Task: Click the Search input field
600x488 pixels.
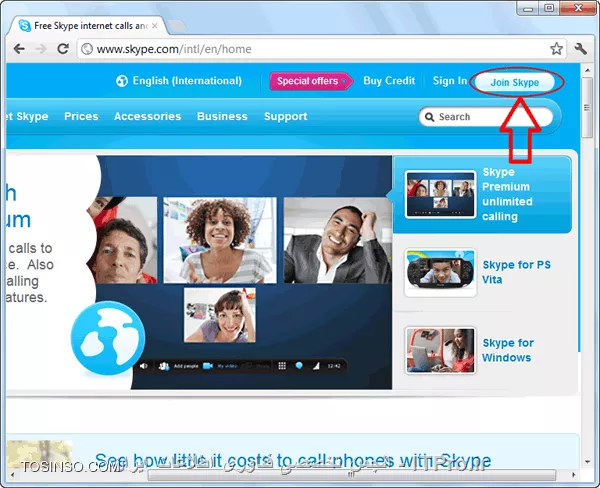Action: [x=486, y=117]
